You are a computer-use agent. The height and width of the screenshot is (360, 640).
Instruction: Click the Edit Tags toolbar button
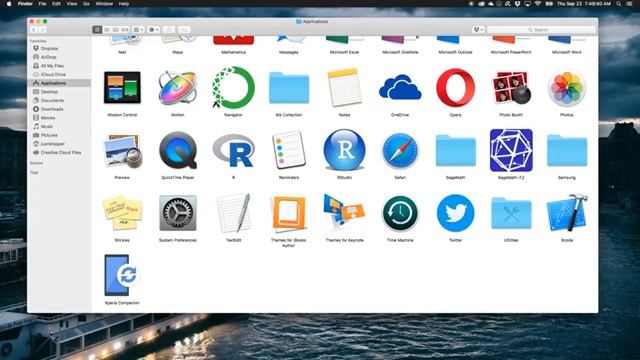[184, 30]
